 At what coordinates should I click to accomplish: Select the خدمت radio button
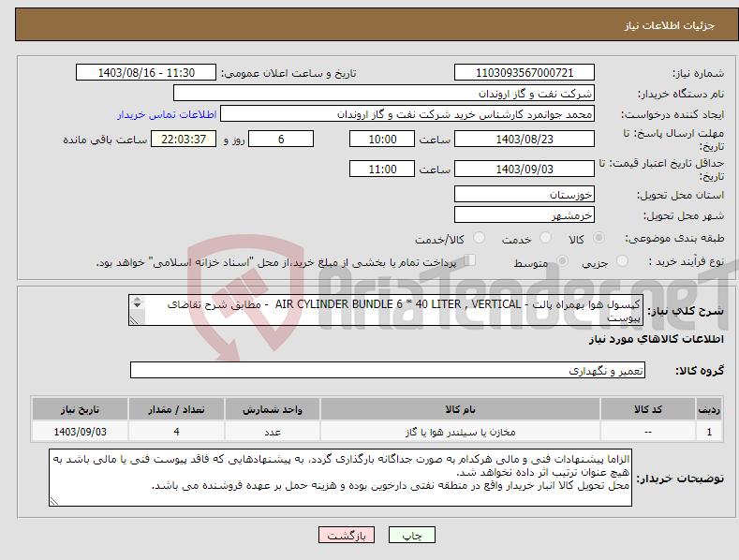click(x=545, y=238)
